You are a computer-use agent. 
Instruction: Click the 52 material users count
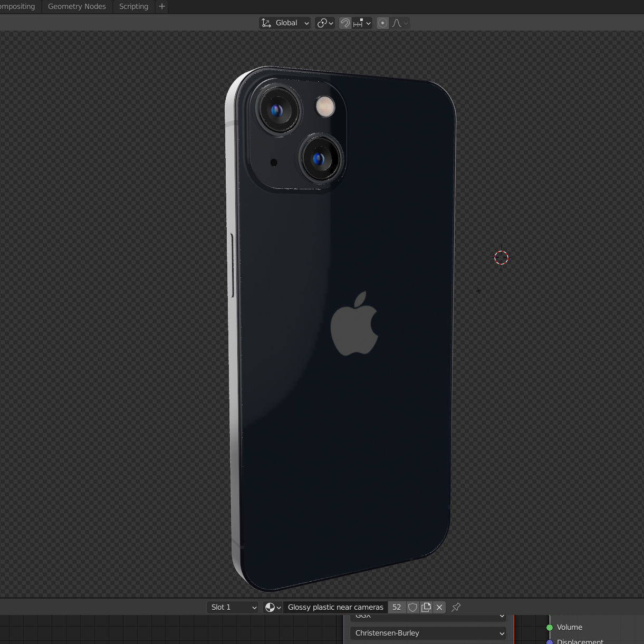pyautogui.click(x=397, y=607)
